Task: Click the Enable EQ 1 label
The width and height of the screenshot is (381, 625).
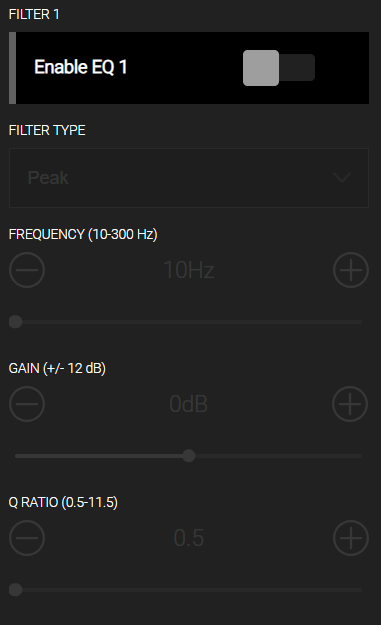Action: coord(81,67)
